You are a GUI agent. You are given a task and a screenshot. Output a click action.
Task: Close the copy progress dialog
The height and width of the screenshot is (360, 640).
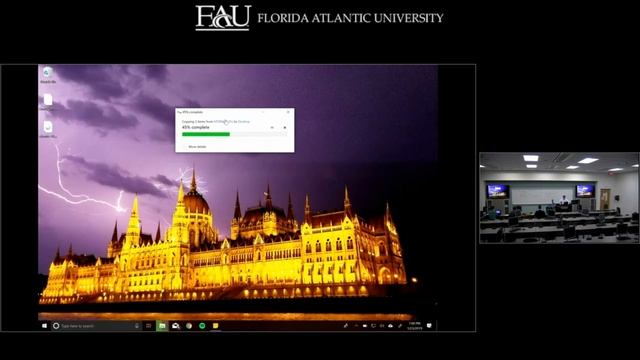[x=288, y=112]
